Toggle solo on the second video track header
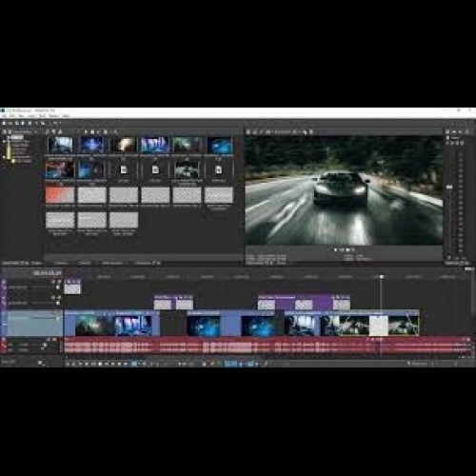This screenshot has height=476, width=476. click(59, 298)
